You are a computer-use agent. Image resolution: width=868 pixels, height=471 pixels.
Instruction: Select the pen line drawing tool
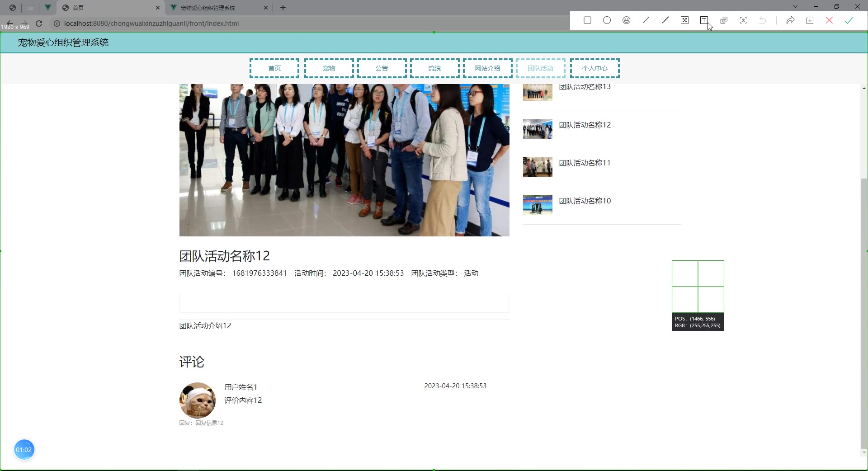tap(665, 20)
